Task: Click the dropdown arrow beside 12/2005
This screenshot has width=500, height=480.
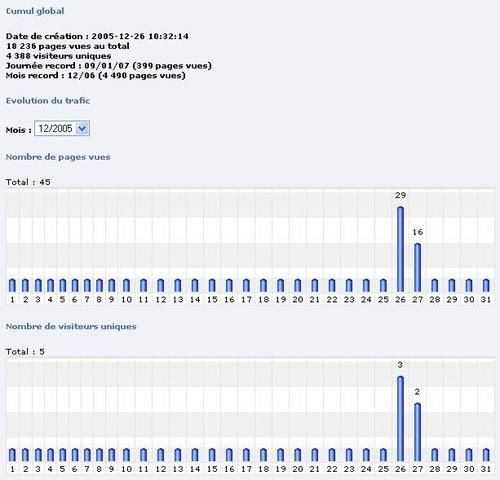Action: (82, 128)
